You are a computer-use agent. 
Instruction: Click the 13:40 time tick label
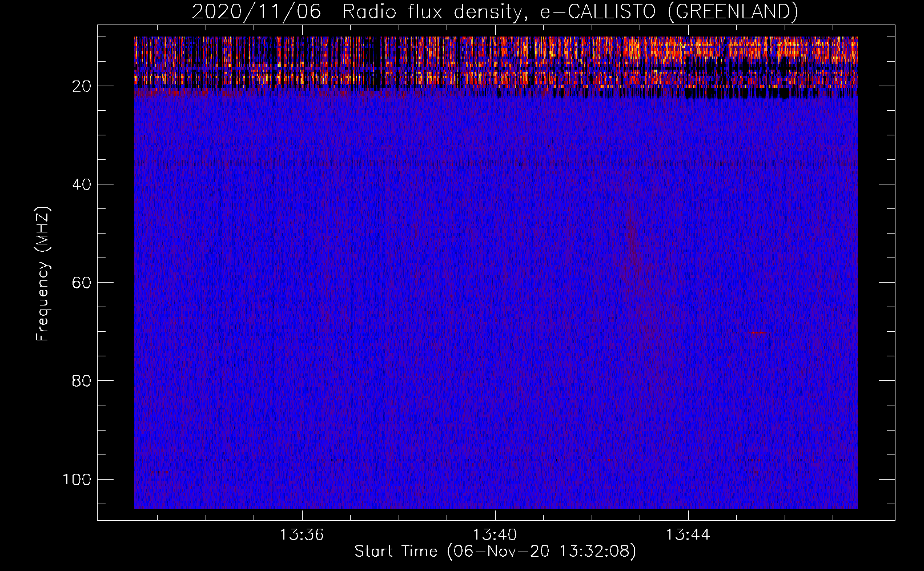click(x=495, y=534)
